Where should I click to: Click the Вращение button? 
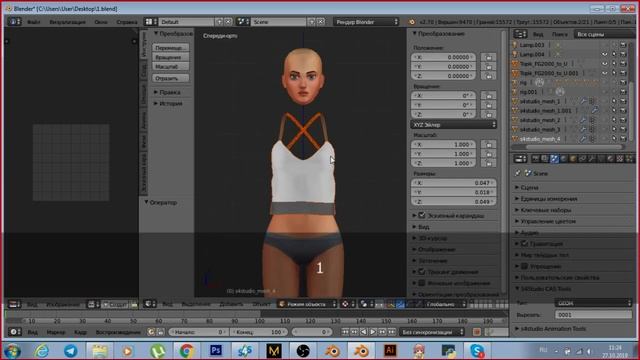coord(171,57)
